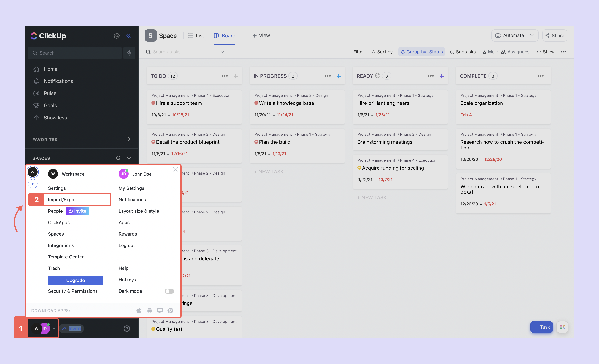Switch to the List view tab
Viewport: 599px width, 364px height.
(x=196, y=35)
